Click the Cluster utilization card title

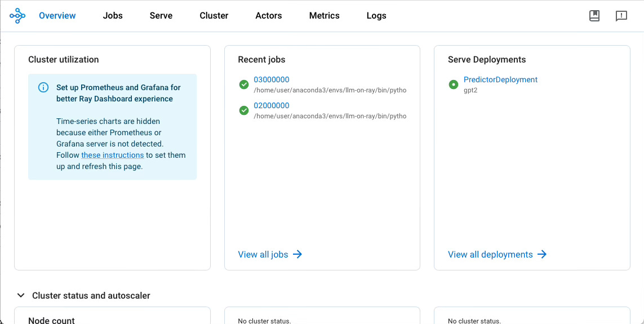coord(64,60)
